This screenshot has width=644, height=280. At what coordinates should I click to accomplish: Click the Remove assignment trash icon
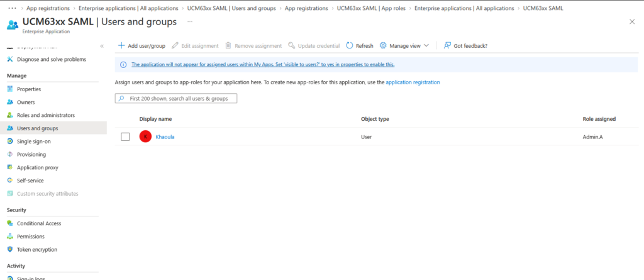point(228,46)
